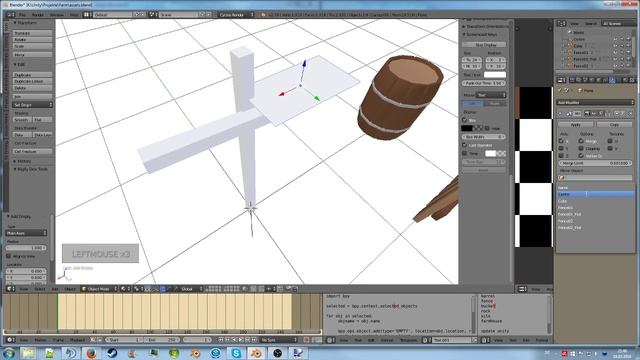Toggle mirror X axis checkbox
The width and height of the screenshot is (640, 360).
(x=561, y=141)
